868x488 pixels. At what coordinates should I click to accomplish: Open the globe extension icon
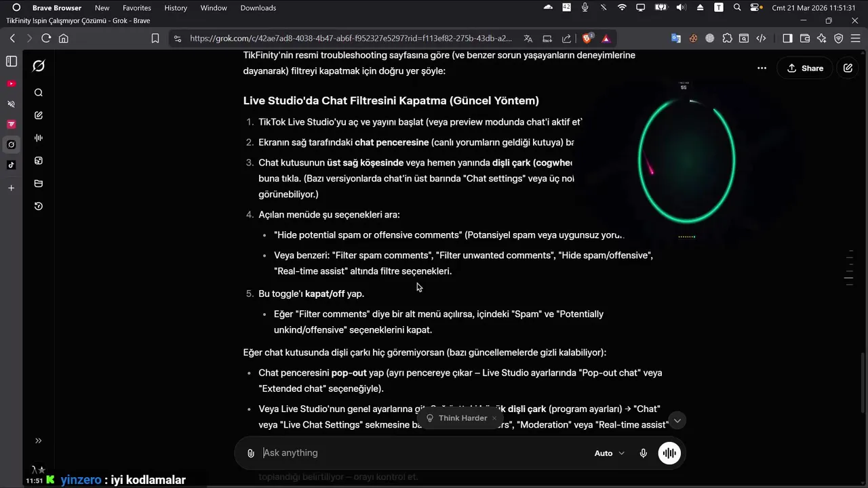tap(710, 39)
